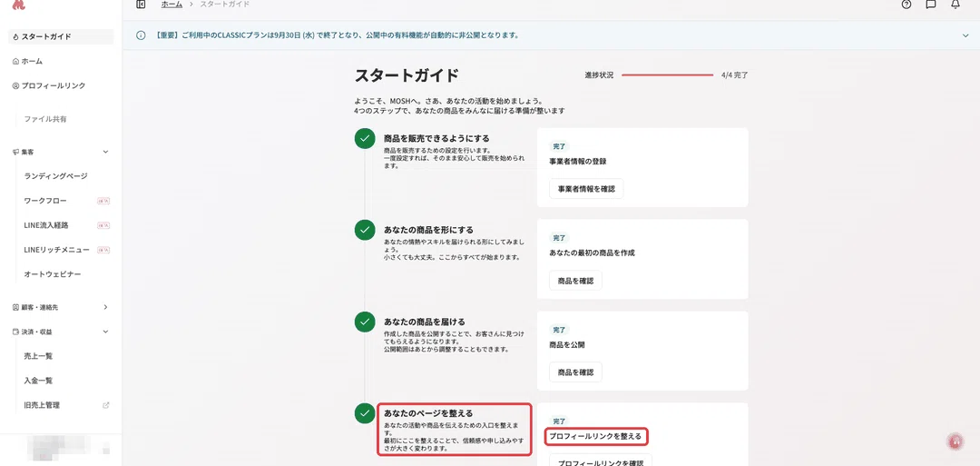Click external link icon beside 旧売上管理
Image resolution: width=980 pixels, height=466 pixels.
point(105,405)
